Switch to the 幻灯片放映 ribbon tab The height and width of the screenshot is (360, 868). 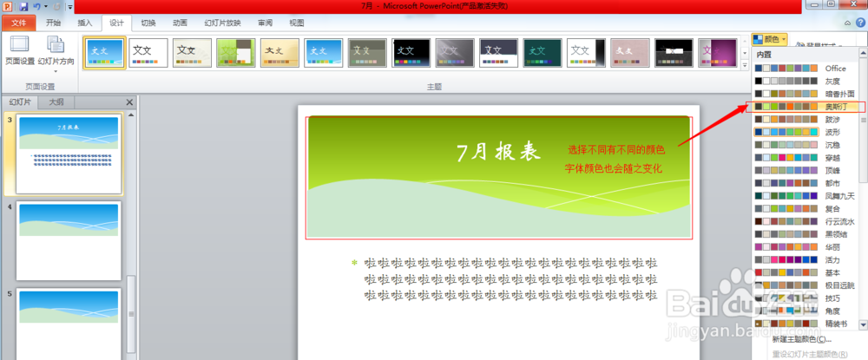coord(222,23)
